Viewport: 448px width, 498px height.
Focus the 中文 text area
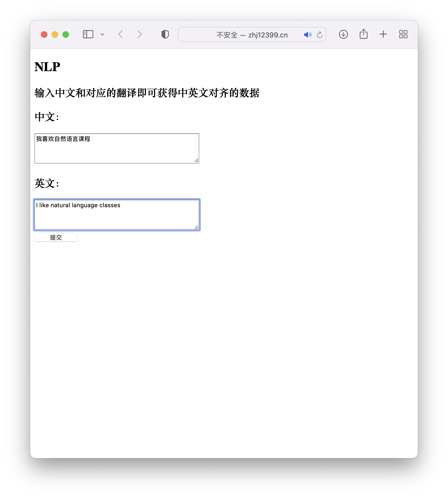[x=117, y=148]
